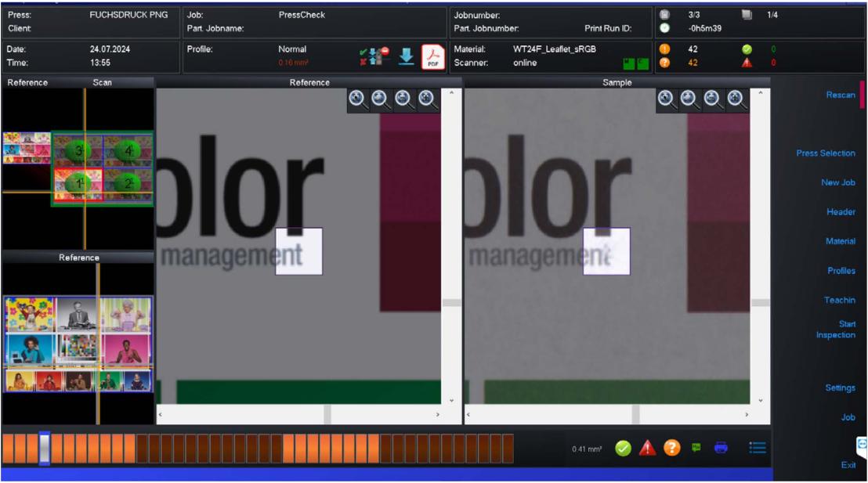
Task: Click Start Inspection
Action: click(836, 330)
